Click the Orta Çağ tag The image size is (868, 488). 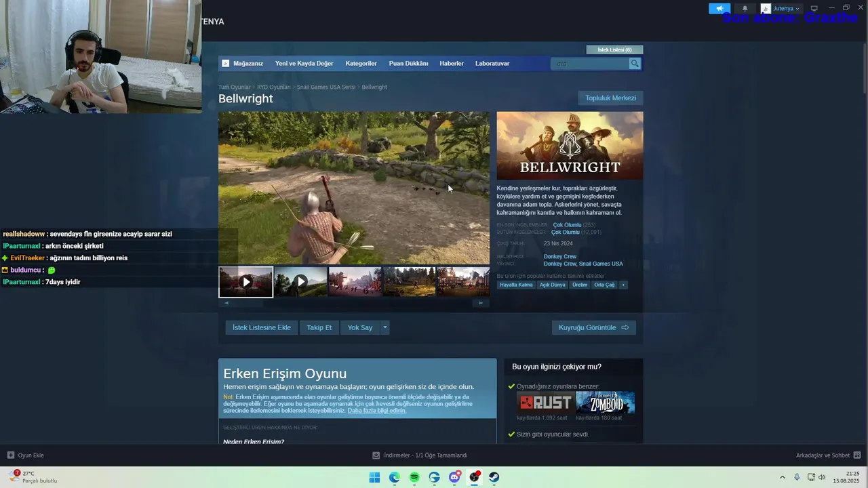click(x=604, y=285)
